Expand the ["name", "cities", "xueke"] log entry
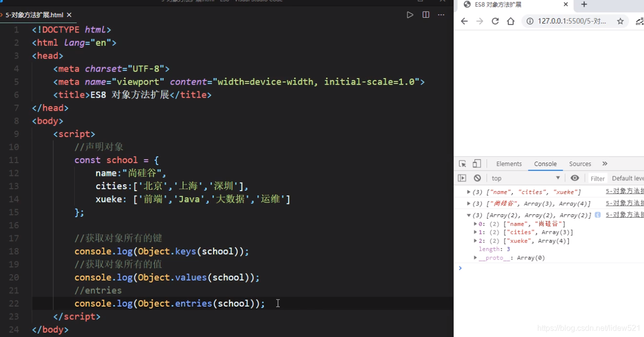Image resolution: width=644 pixels, height=337 pixels. (469, 192)
